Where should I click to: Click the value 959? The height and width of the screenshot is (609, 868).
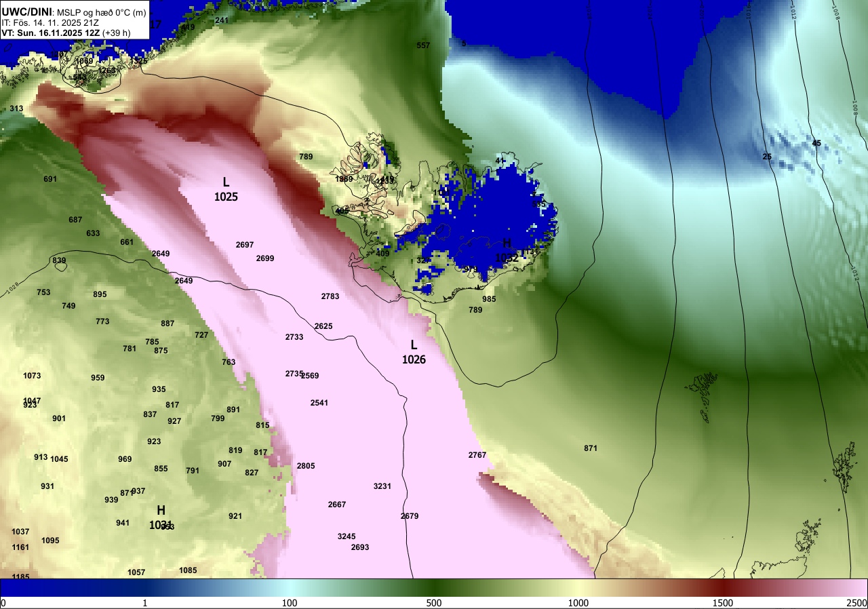click(x=98, y=378)
